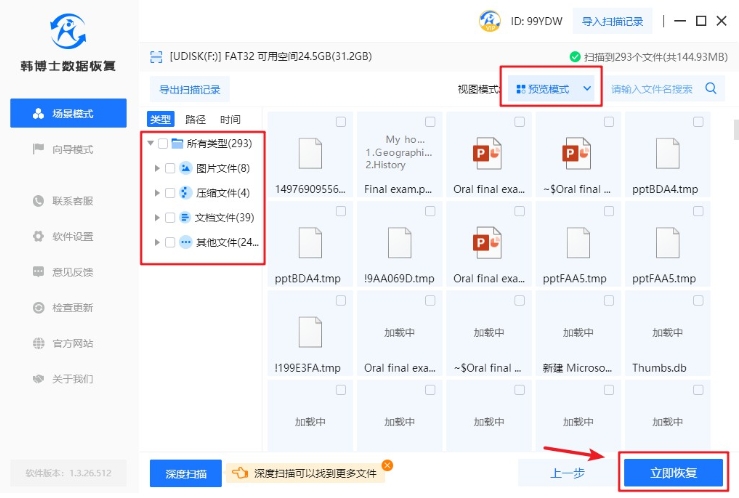Close the orange deep scan tip
Image resolution: width=739 pixels, height=498 pixels.
tap(387, 465)
